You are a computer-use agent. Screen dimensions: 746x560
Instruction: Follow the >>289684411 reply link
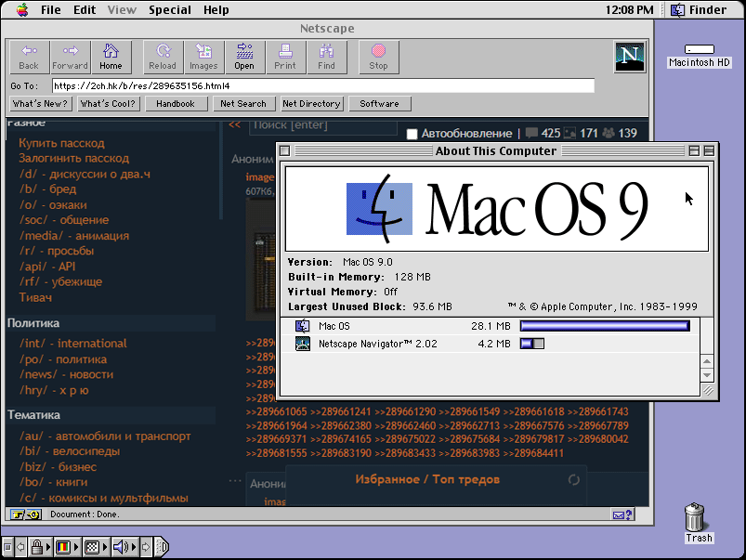tap(533, 453)
